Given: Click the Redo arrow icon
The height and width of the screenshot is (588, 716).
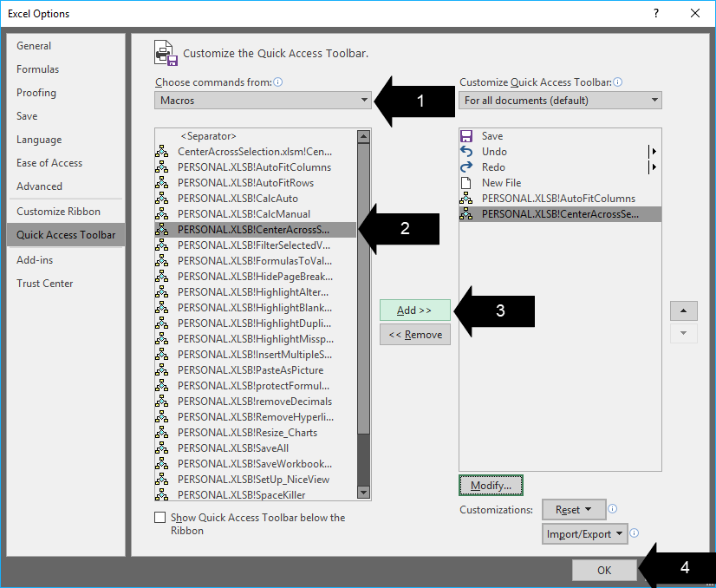Looking at the screenshot, I should coord(465,167).
